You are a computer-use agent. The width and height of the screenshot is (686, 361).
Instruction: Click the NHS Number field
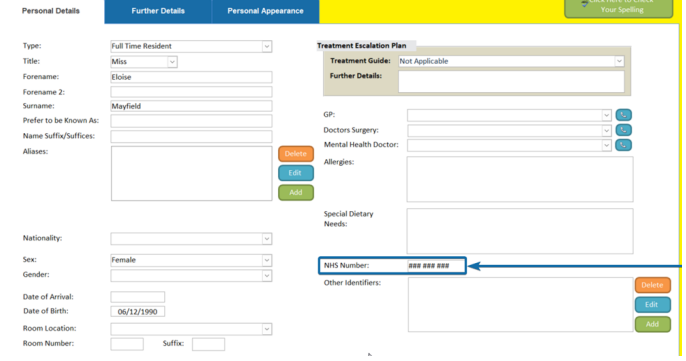(x=435, y=266)
